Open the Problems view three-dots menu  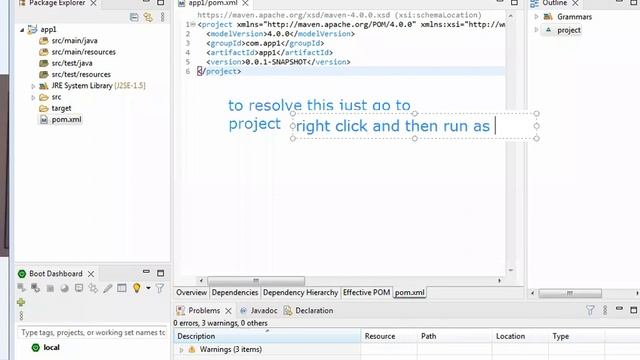pyautogui.click(x=605, y=311)
